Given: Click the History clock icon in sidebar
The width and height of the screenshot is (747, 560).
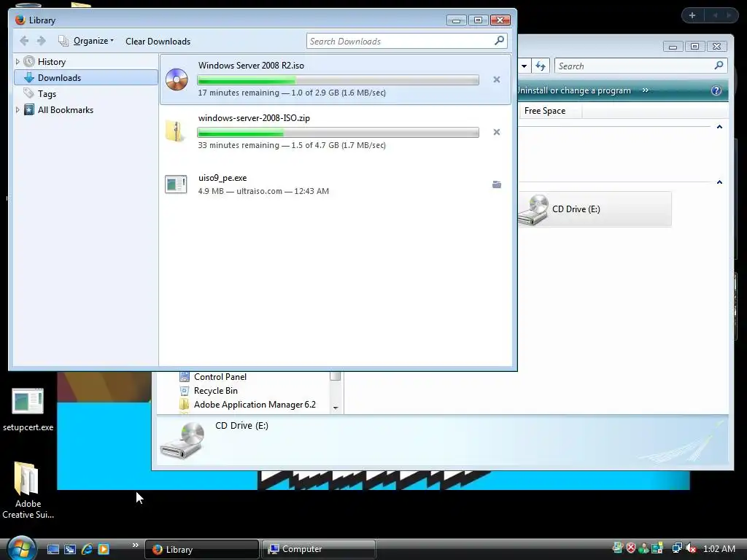Looking at the screenshot, I should click(x=29, y=61).
